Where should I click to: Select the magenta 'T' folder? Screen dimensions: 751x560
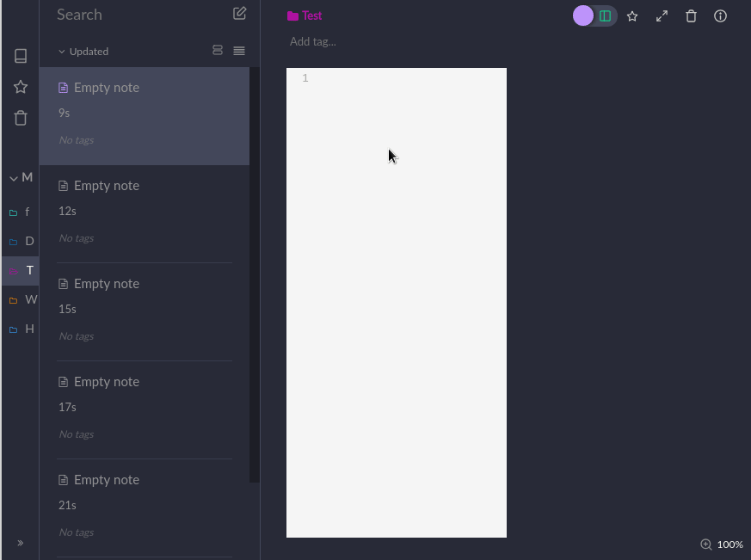pos(21,271)
